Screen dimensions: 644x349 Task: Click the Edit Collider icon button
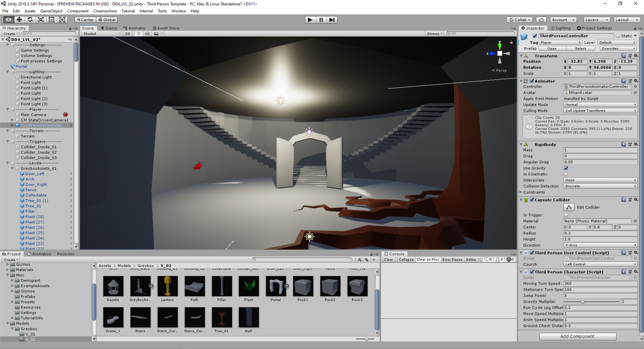[569, 207]
